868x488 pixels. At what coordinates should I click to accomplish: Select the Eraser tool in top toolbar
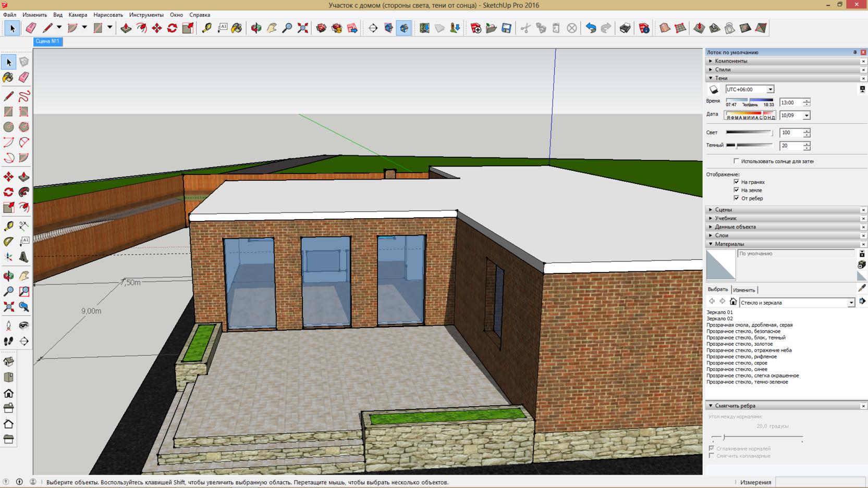click(30, 28)
